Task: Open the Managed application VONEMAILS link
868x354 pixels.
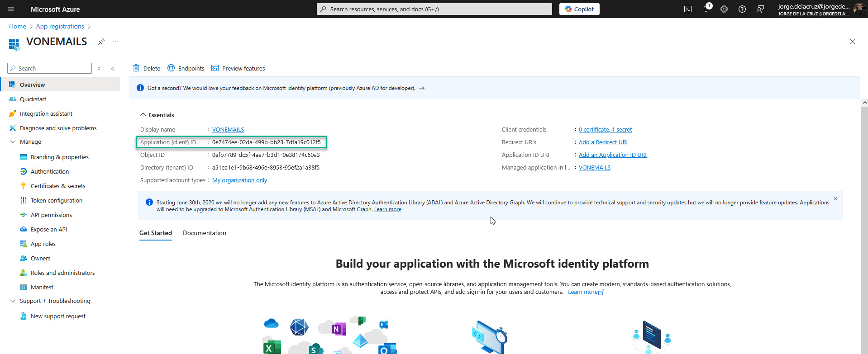Action: 595,167
